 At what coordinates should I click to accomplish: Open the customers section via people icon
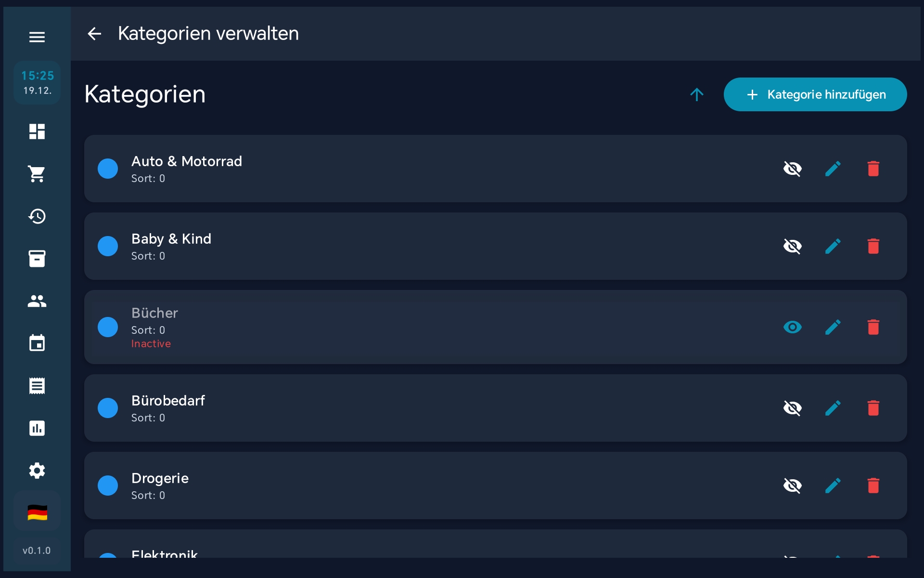click(x=37, y=301)
